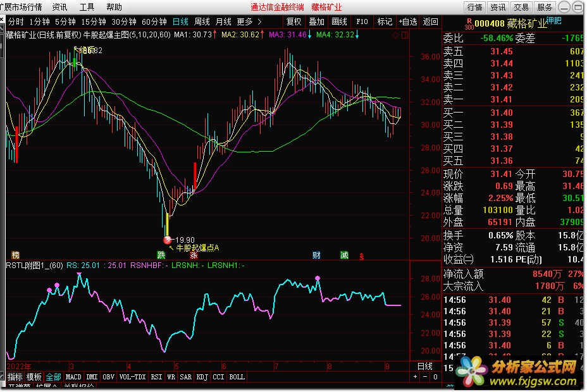Click the red ball at 19.90 low
This screenshot has height=392, width=587.
[x=168, y=240]
